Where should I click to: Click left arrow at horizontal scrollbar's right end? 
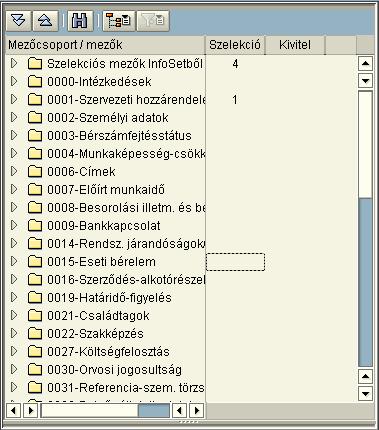pos(179,410)
